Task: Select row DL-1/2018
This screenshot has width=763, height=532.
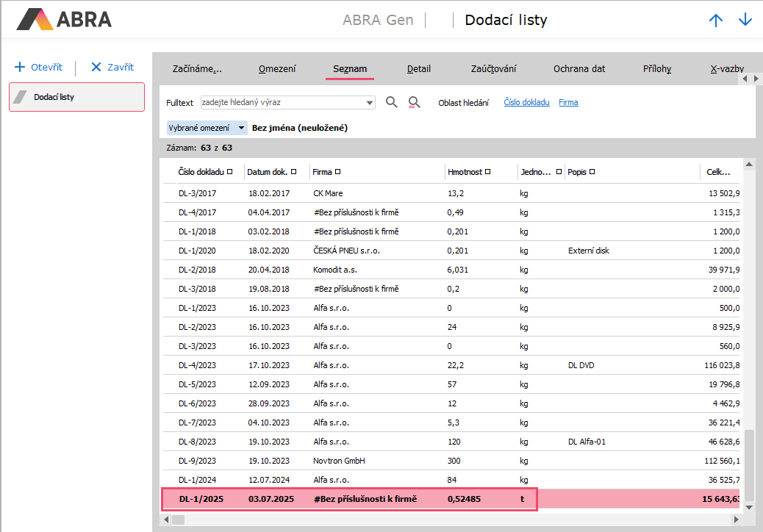Action: pyautogui.click(x=451, y=231)
